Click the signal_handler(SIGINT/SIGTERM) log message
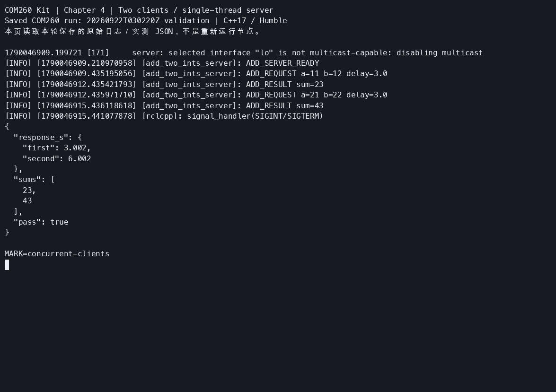The image size is (556, 392). click(x=255, y=116)
